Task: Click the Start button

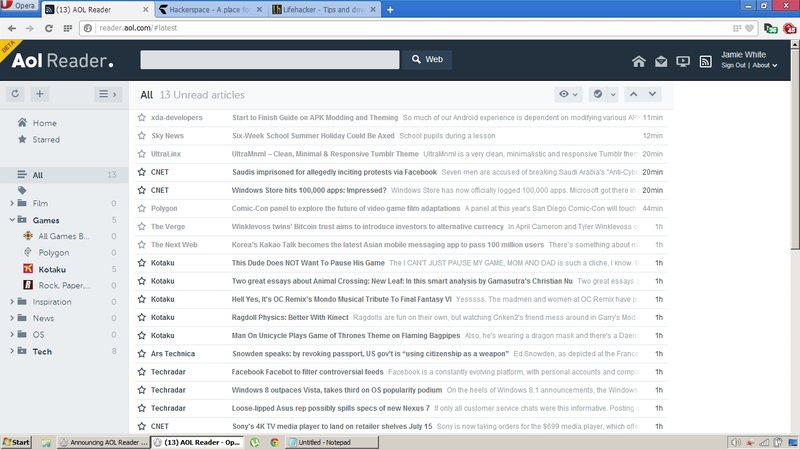Action: pos(16,442)
